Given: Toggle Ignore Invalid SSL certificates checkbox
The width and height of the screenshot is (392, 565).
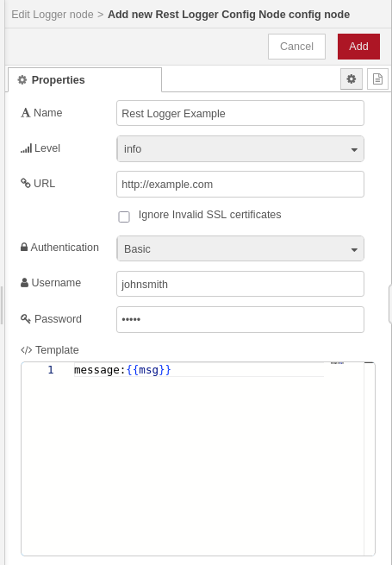Looking at the screenshot, I should point(124,217).
